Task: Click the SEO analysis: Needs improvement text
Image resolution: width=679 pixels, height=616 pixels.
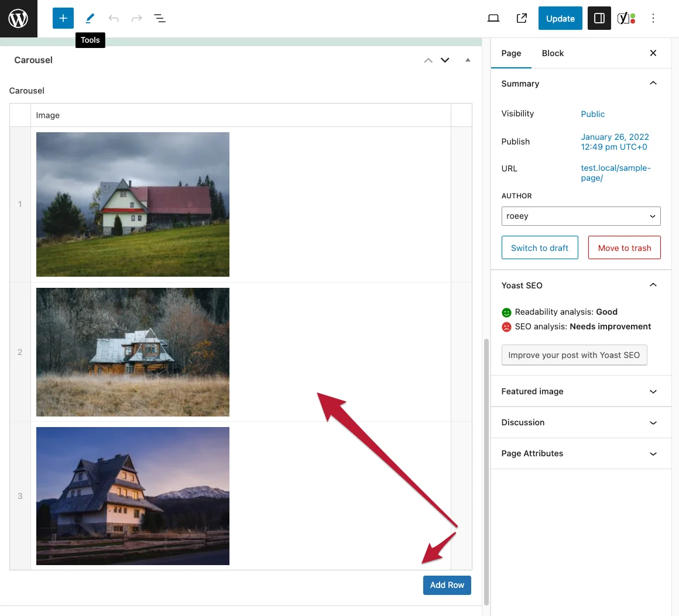Action: (582, 326)
